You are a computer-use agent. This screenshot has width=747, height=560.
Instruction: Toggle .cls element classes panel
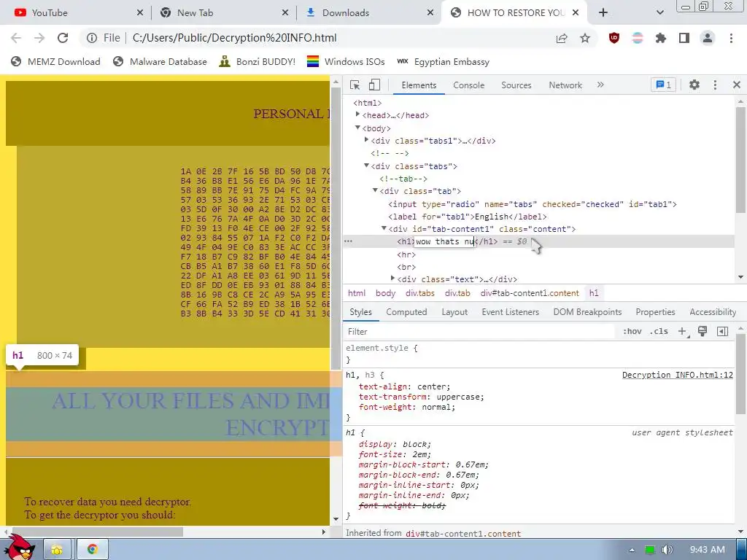659,332
